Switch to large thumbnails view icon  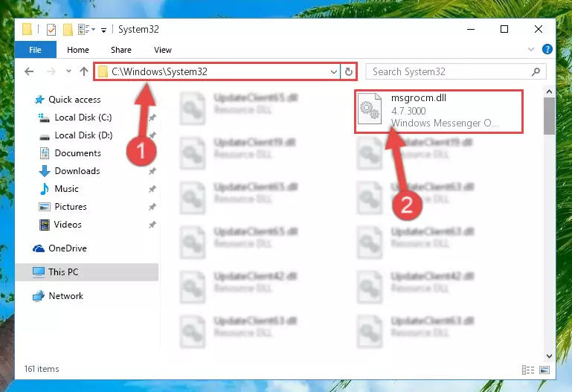coord(544,370)
